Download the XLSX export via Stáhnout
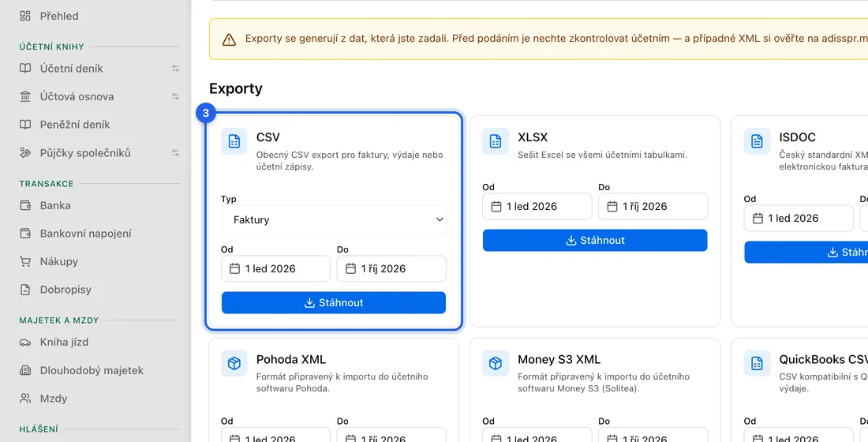 [595, 241]
